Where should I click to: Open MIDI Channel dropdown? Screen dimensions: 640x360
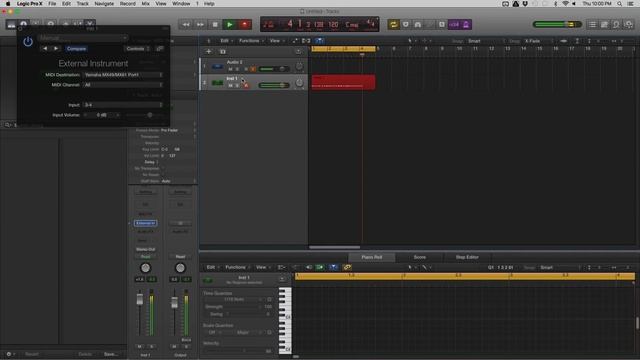tap(123, 85)
